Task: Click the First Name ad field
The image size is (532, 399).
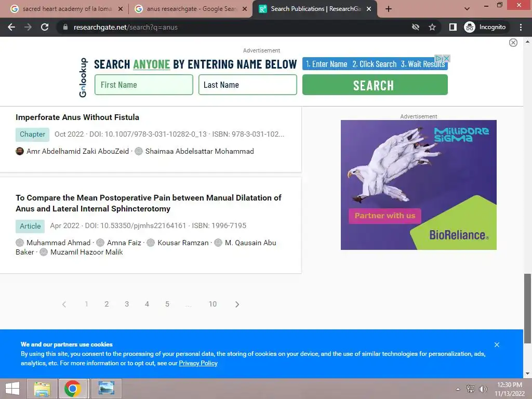Action: point(144,85)
